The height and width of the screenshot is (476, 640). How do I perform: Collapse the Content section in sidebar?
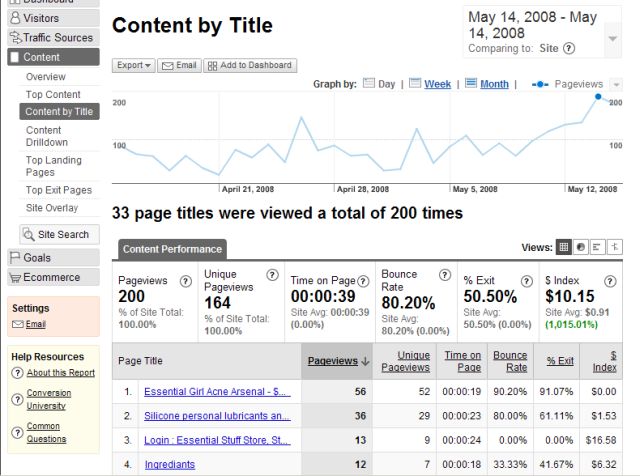coord(53,57)
